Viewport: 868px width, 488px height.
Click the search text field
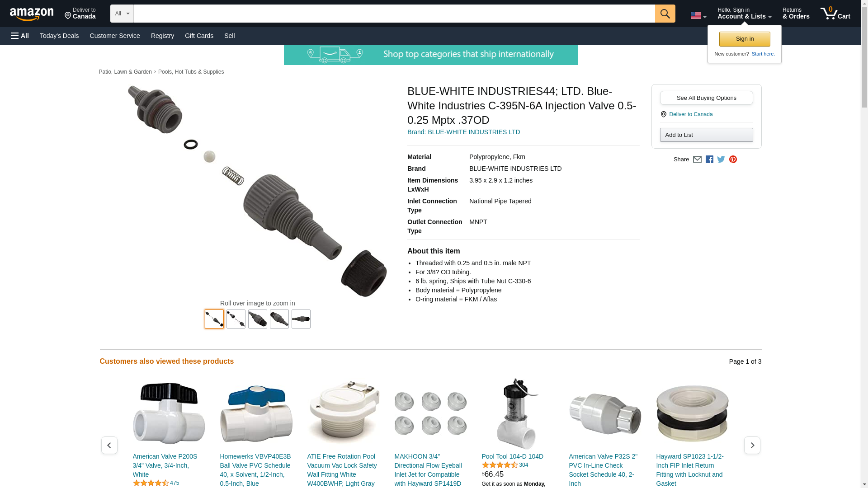pyautogui.click(x=394, y=14)
